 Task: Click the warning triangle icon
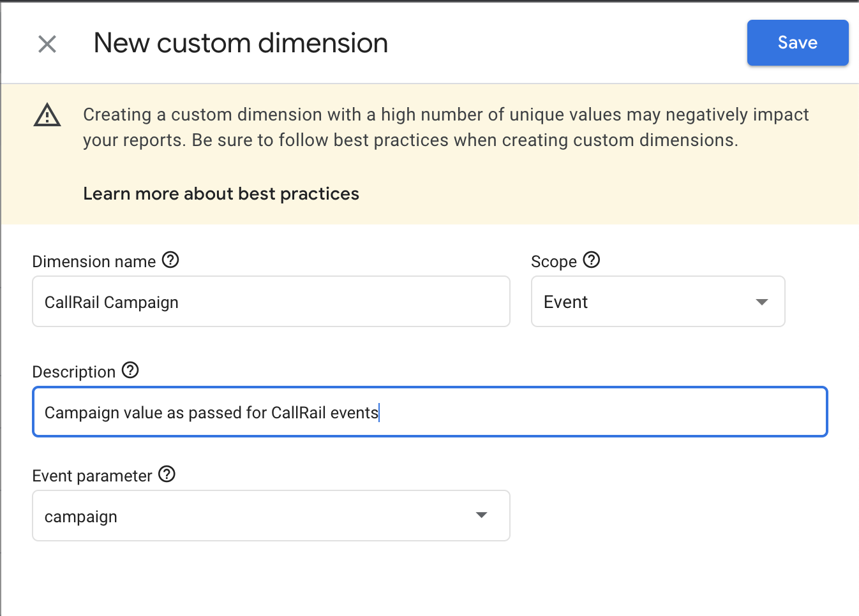point(47,115)
